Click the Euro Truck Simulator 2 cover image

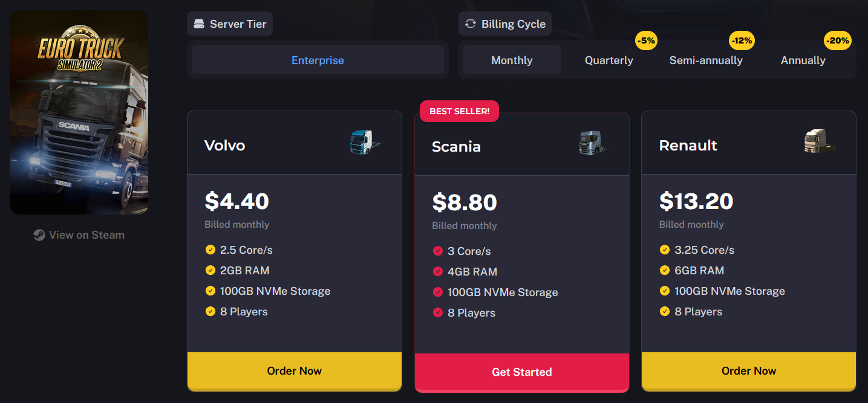[79, 112]
